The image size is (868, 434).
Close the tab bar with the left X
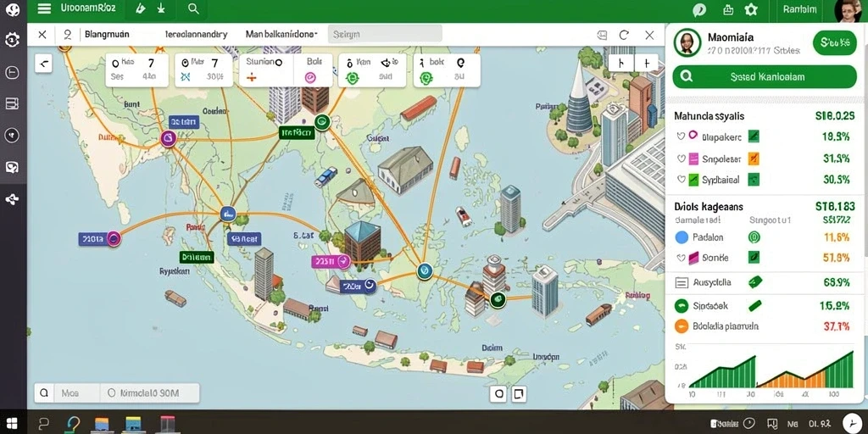[42, 35]
